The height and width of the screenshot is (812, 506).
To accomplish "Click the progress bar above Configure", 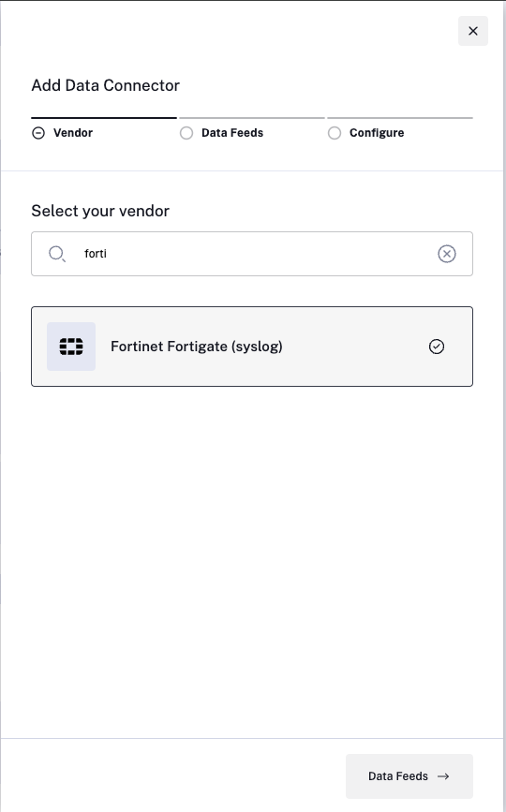I will 400,118.
